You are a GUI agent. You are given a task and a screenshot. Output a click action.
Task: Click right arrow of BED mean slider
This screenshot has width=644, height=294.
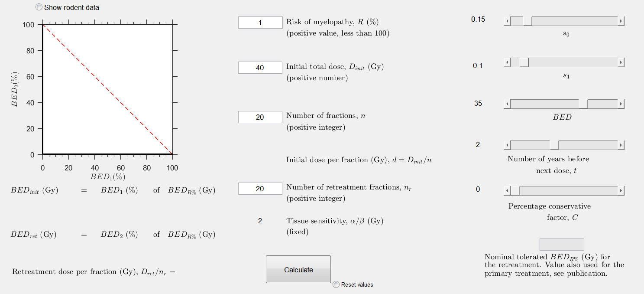[621, 104]
